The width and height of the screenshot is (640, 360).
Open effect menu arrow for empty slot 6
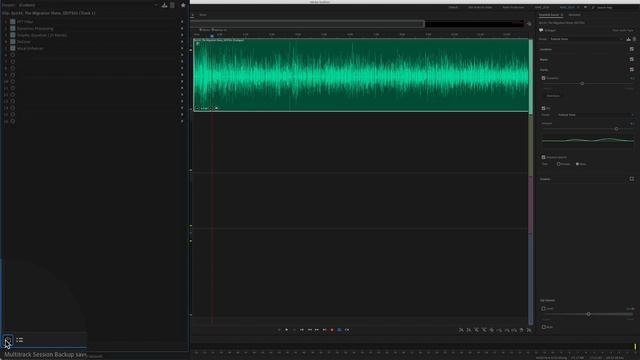pyautogui.click(x=182, y=55)
